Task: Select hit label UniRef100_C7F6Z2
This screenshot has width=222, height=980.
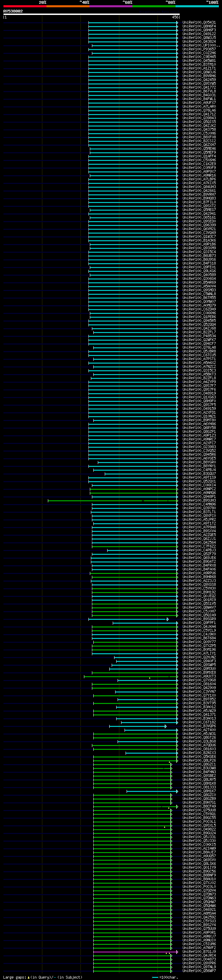Action: tap(199, 546)
